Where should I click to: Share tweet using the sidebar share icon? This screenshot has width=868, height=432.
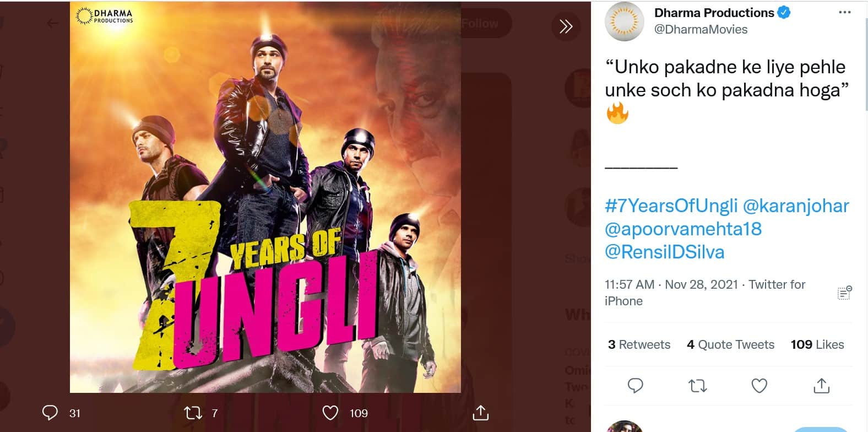[x=821, y=386]
